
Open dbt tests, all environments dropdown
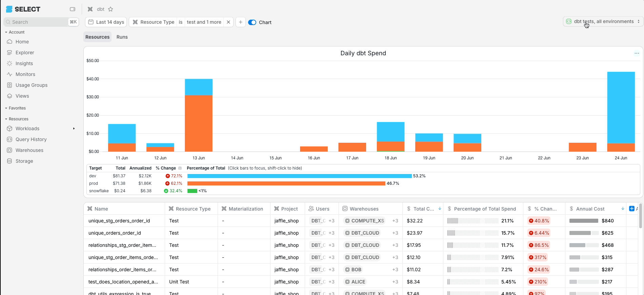(603, 21)
